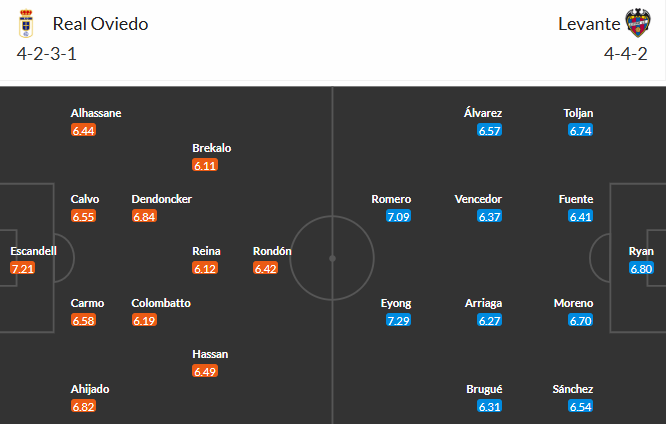Screen dimensions: 666x424
Task: Click Romero's 7.09 rating badge
Action: click(x=398, y=216)
